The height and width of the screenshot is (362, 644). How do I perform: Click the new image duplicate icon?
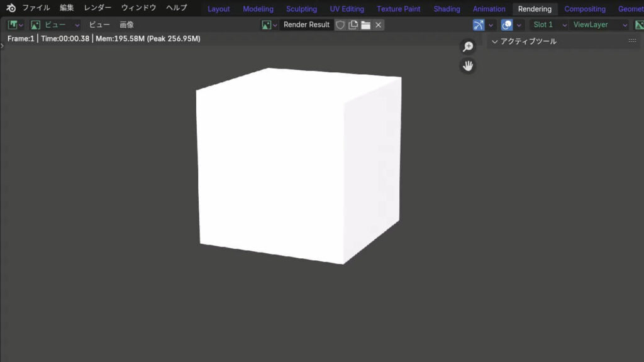click(353, 25)
